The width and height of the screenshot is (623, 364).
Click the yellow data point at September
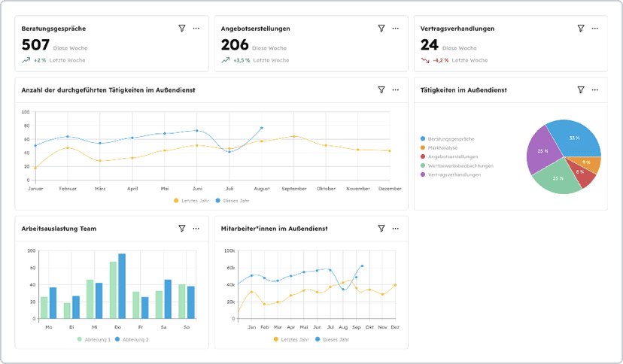(294, 136)
